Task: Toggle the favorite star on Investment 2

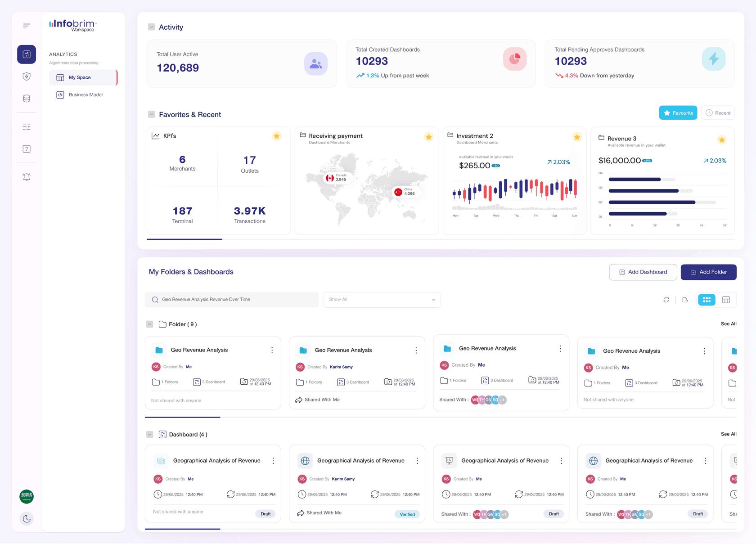Action: [x=577, y=137]
